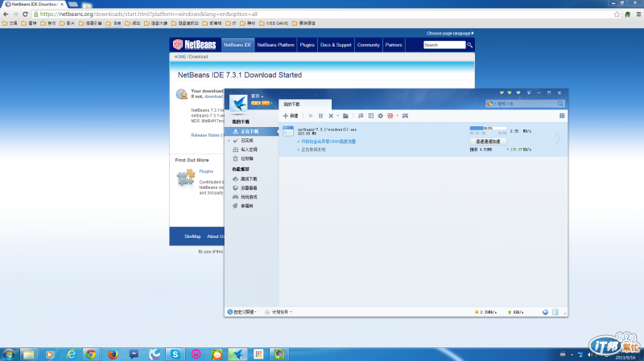Click the red gift box toolbar icon
644x361 pixels.
pos(390,116)
